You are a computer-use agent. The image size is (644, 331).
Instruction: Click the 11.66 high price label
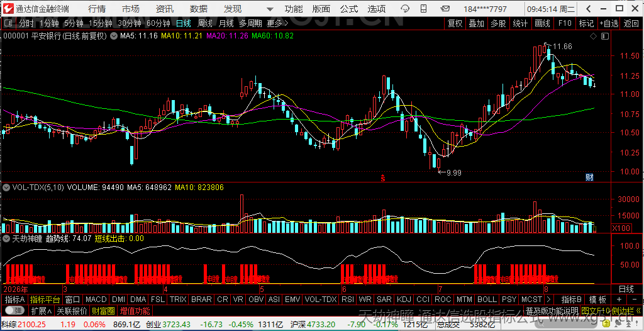pos(562,47)
